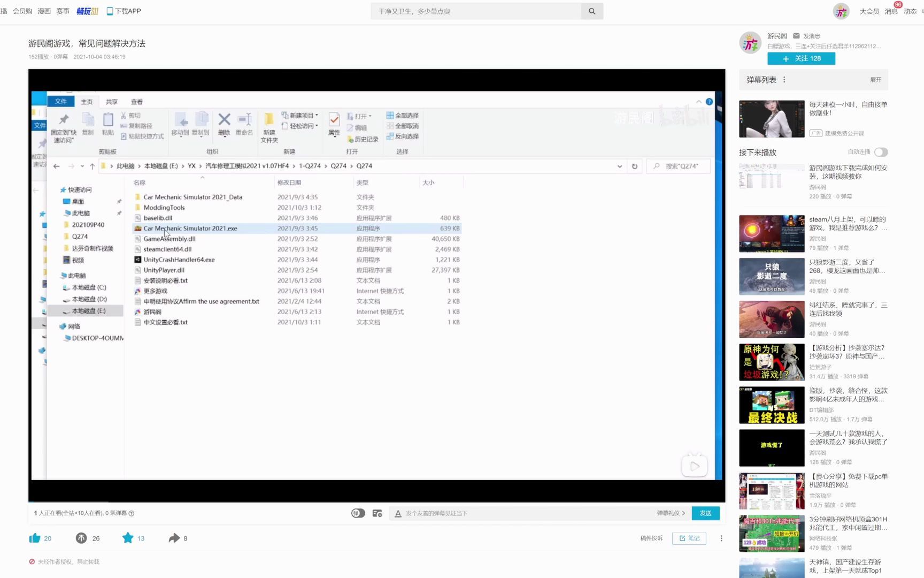The height and width of the screenshot is (578, 924).
Task: Expand 弹幕礼仪 arrow in input bar
Action: coord(683,513)
